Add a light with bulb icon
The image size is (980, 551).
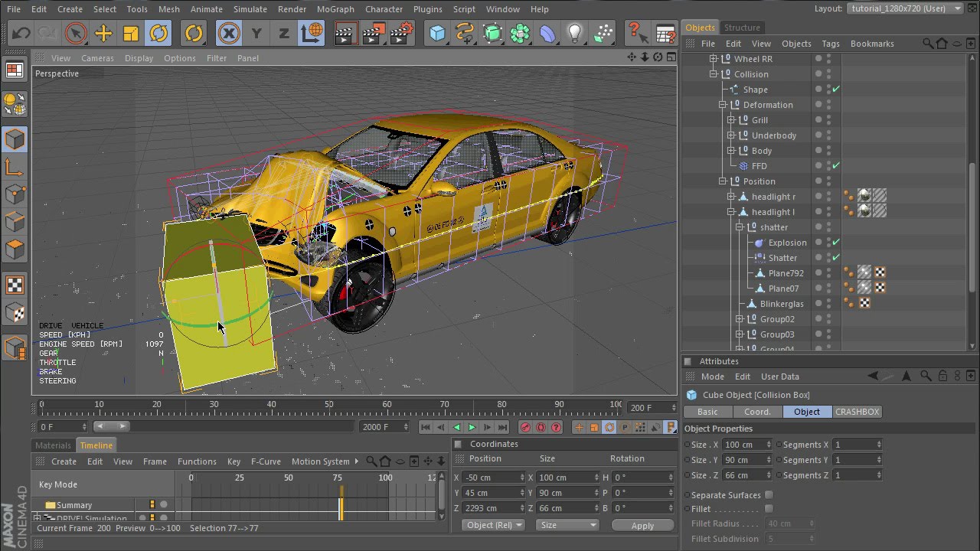coord(575,33)
